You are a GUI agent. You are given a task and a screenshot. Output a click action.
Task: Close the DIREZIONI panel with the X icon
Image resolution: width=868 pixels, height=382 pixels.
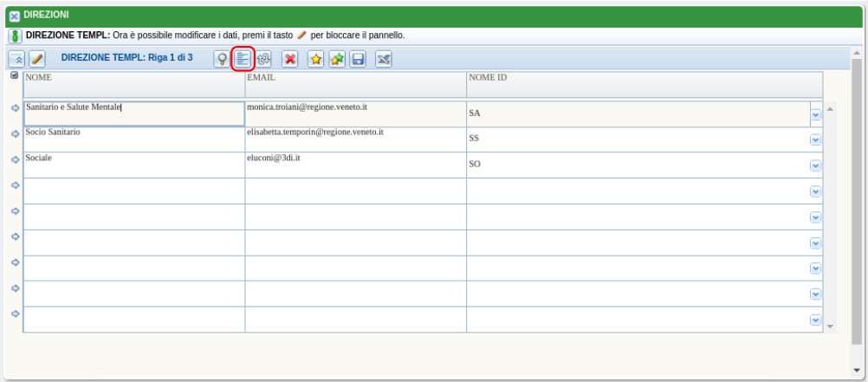click(15, 16)
